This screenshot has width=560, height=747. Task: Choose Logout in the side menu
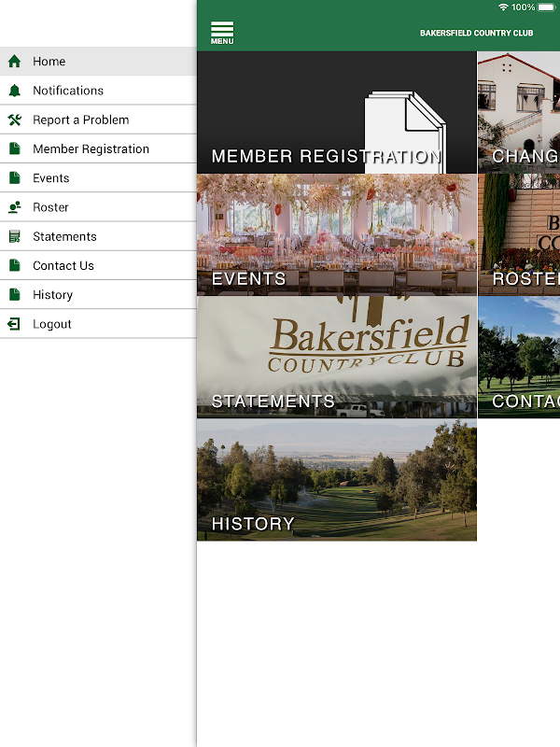tap(98, 324)
